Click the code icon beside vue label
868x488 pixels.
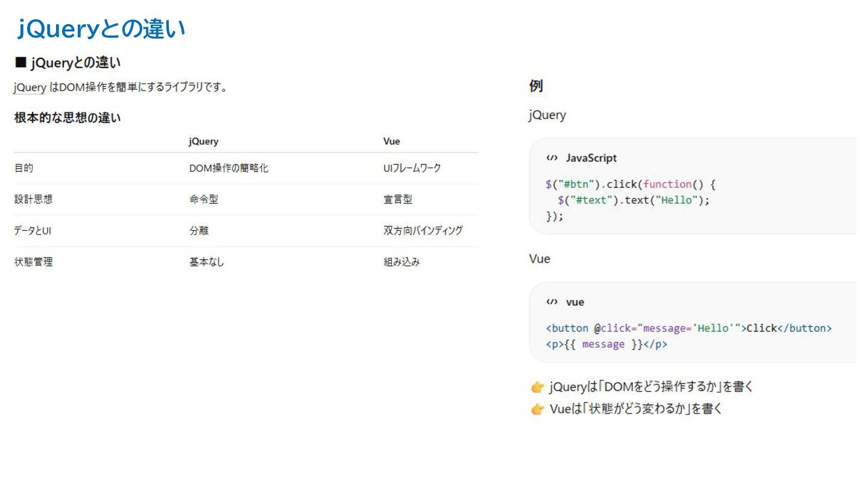(552, 302)
